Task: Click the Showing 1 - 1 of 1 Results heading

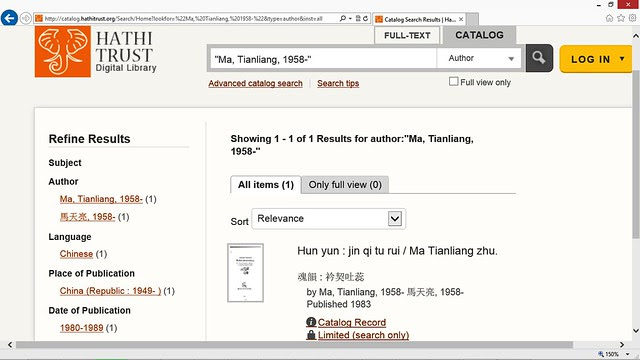Action: [x=352, y=145]
